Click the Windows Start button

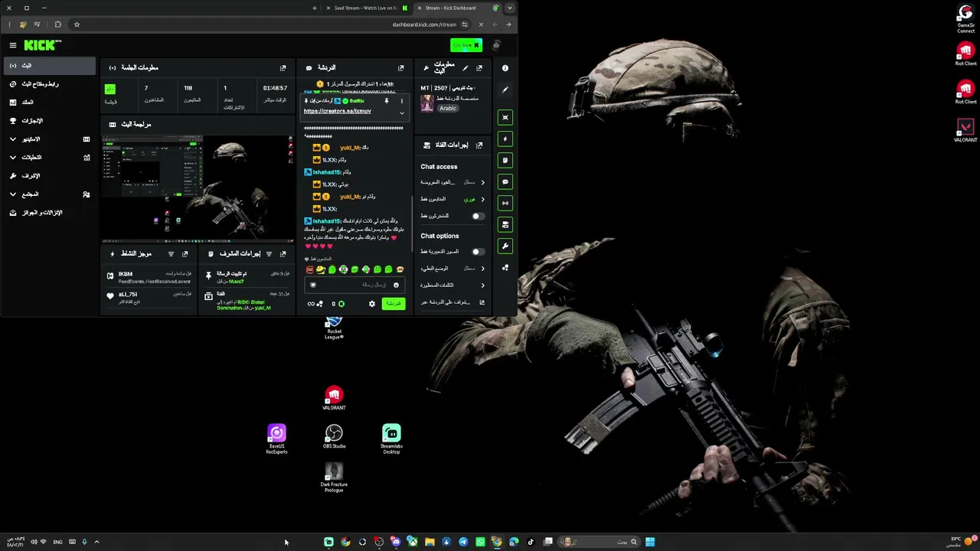(x=650, y=542)
